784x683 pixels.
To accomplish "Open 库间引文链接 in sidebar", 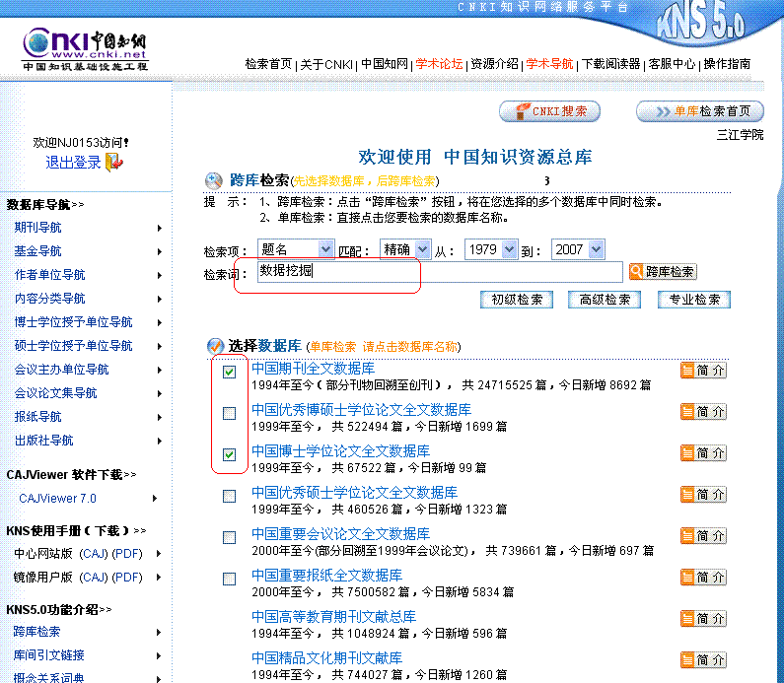I will [x=49, y=655].
